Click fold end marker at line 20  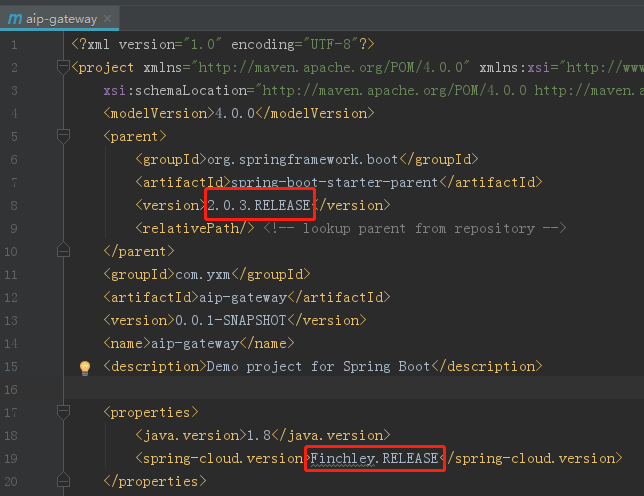(x=63, y=480)
